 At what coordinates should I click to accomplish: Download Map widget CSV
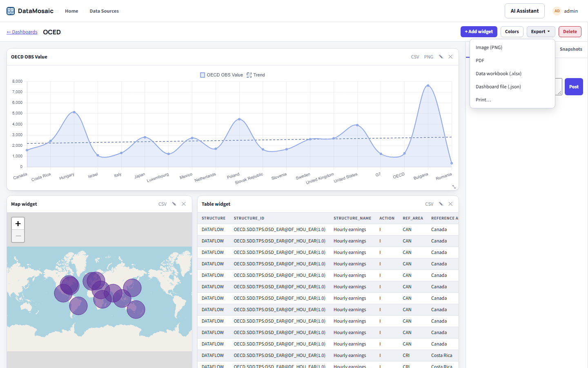point(163,204)
